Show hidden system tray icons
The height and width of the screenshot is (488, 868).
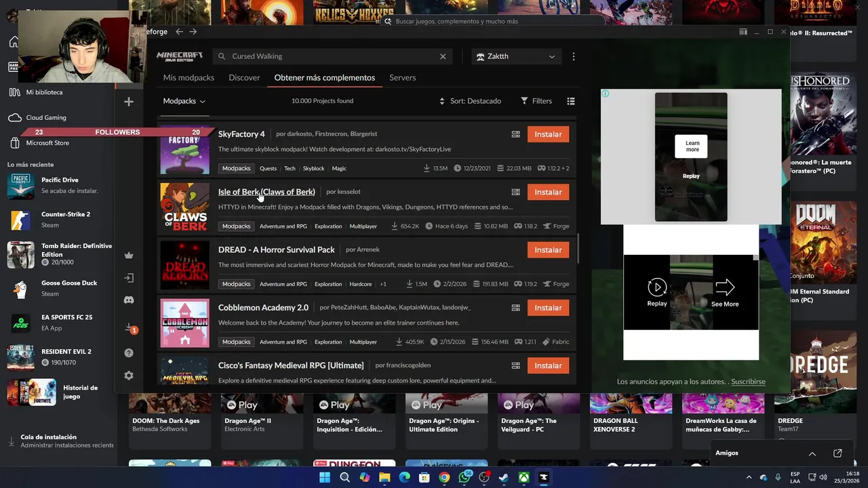tap(749, 477)
